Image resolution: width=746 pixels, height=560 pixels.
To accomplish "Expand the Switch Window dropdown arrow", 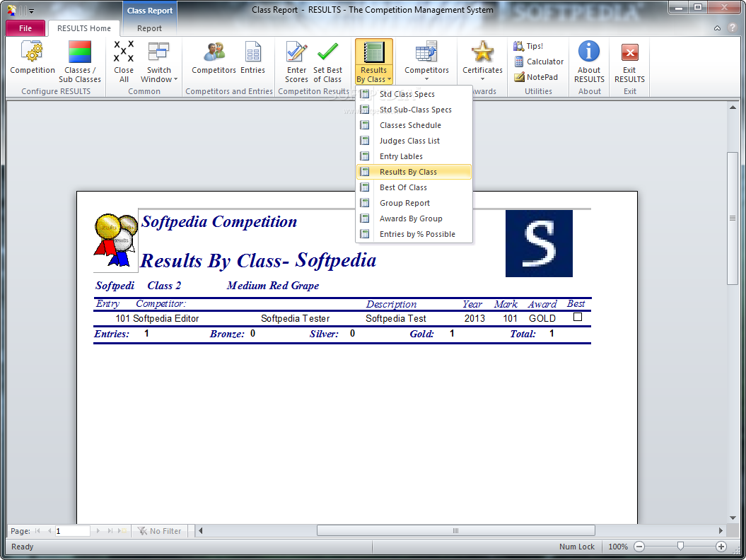I will [175, 79].
